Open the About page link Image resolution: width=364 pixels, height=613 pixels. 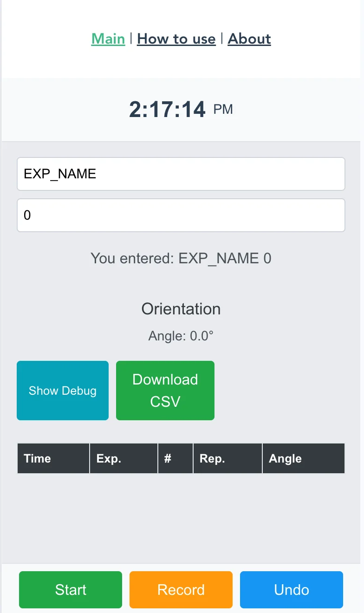[249, 39]
